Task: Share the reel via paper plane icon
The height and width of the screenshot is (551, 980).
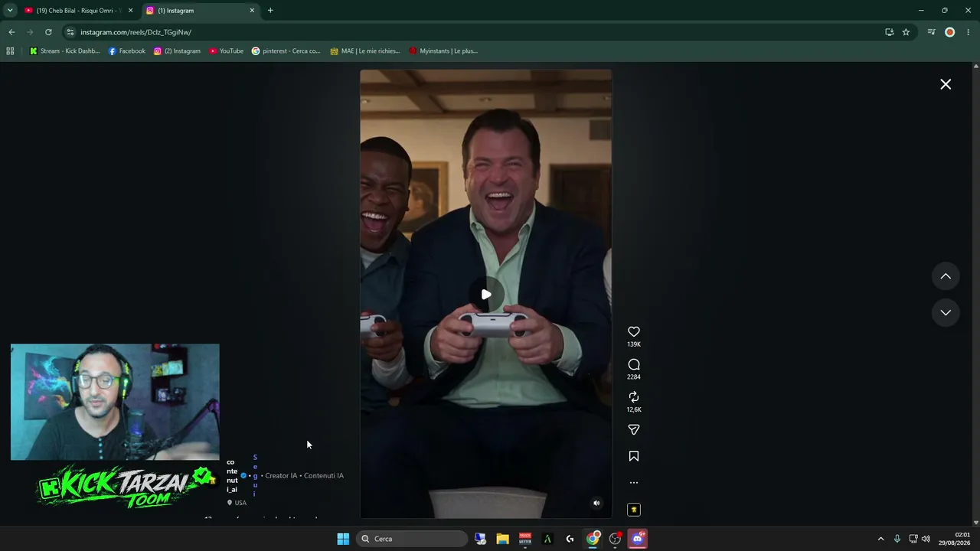Action: click(634, 430)
